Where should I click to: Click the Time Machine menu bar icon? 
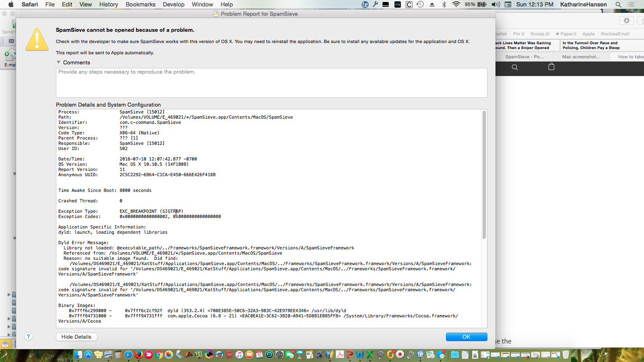click(420, 4)
